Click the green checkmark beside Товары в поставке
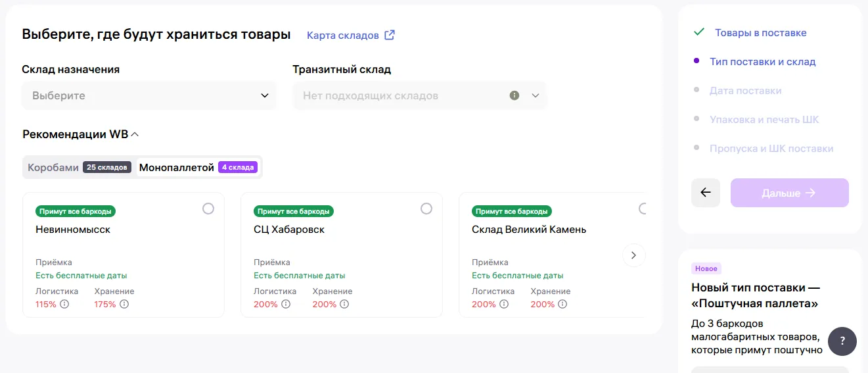 (699, 32)
